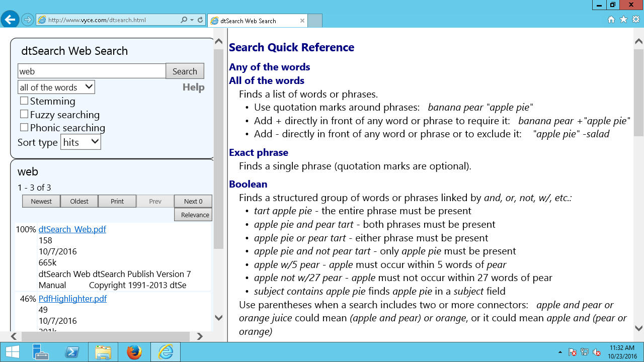The width and height of the screenshot is (644, 362).
Task: Click the help pane vertical scrollbar thumb
Action: pos(639,93)
